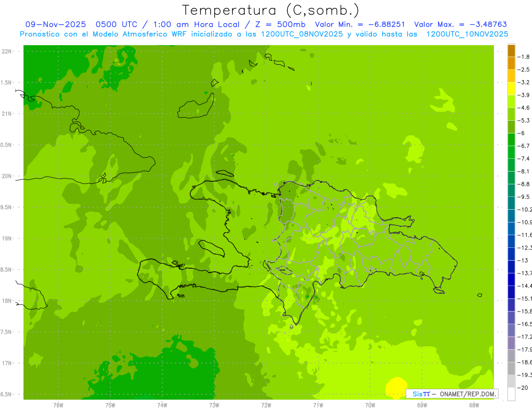Click the '20N' latitude axis label
Image resolution: width=532 pixels, height=411 pixels.
pos(7,176)
